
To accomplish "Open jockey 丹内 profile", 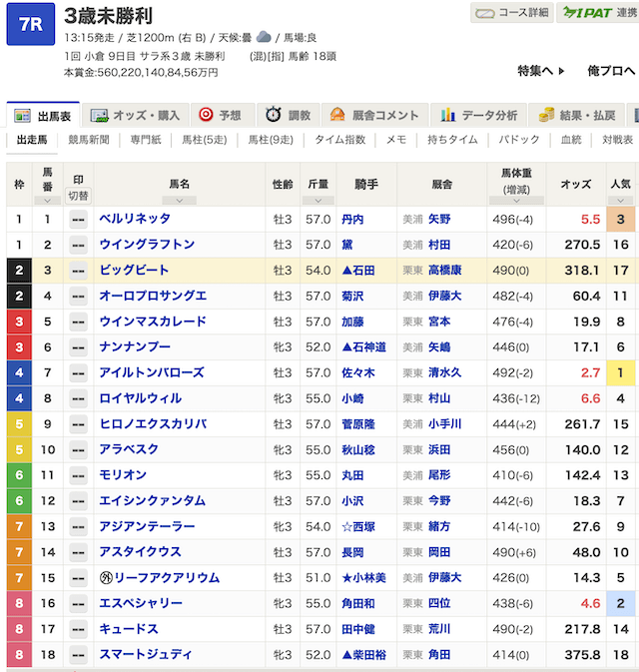I will coord(352,220).
